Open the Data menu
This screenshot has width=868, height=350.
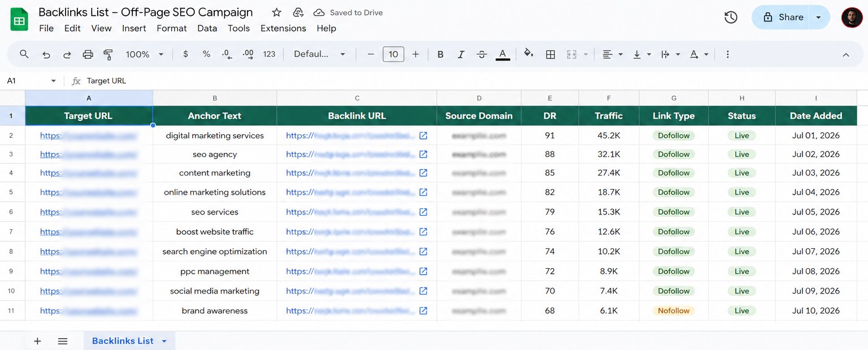[207, 28]
